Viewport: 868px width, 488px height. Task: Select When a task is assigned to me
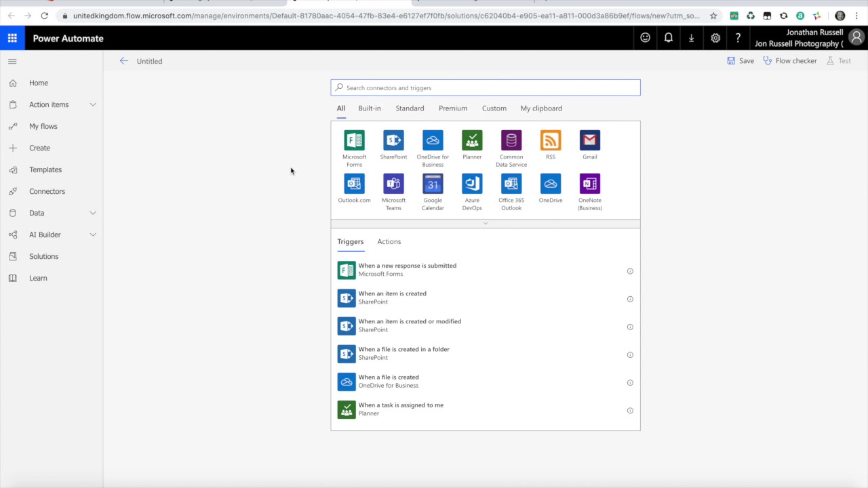coord(486,409)
